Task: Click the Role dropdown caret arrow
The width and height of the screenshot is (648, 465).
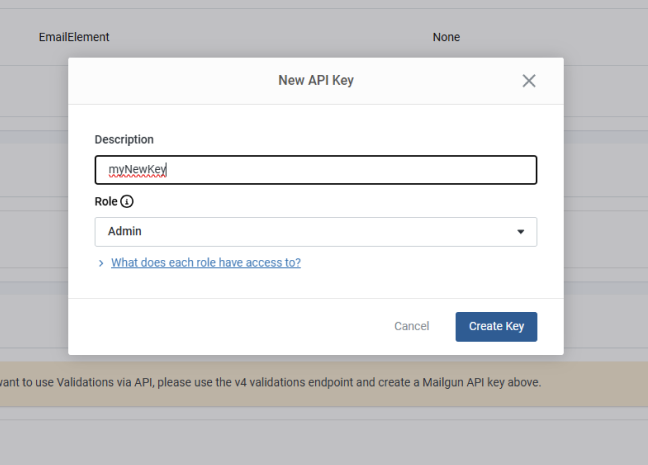Action: coord(521,232)
